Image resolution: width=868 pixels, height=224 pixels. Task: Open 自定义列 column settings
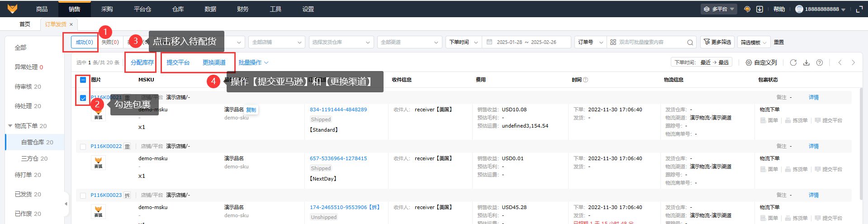click(761, 62)
